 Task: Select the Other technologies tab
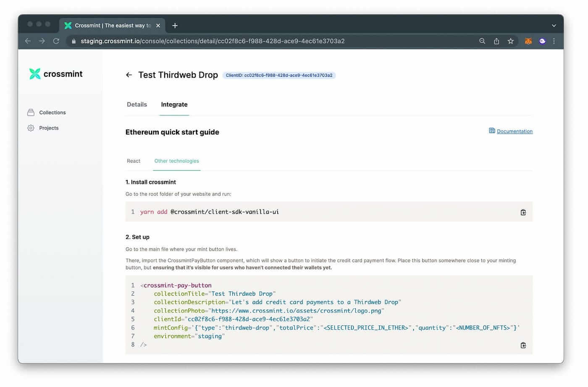[177, 161]
